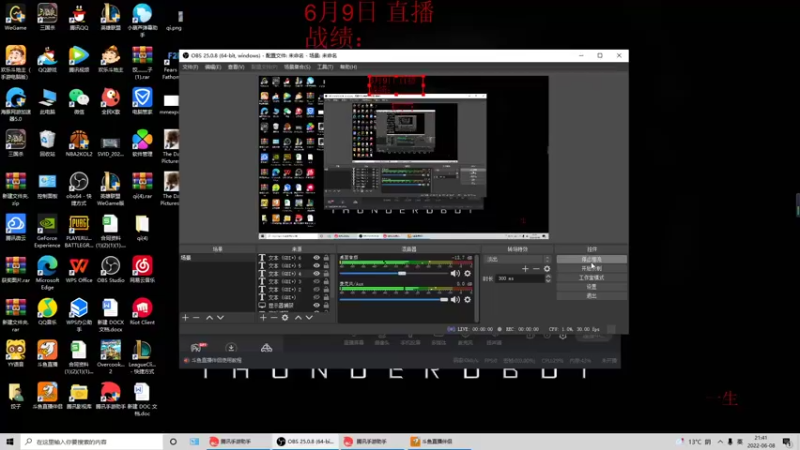This screenshot has width=800, height=450.
Task: Launch the Tencent QQ penguin desktop icon
Action: [79, 17]
